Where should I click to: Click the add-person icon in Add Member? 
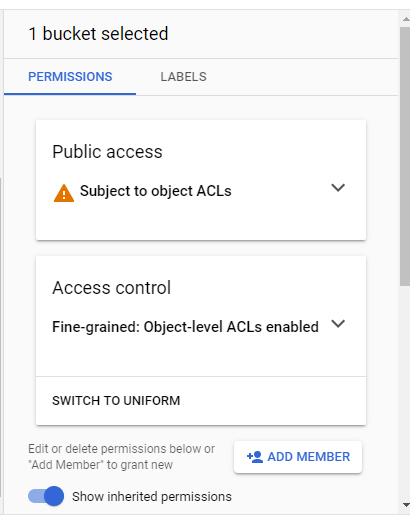255,457
